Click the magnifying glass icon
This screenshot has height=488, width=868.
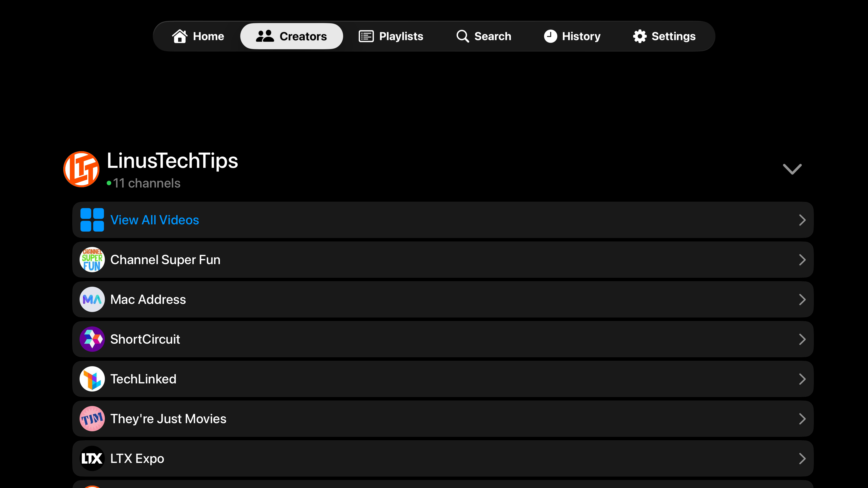pos(463,36)
